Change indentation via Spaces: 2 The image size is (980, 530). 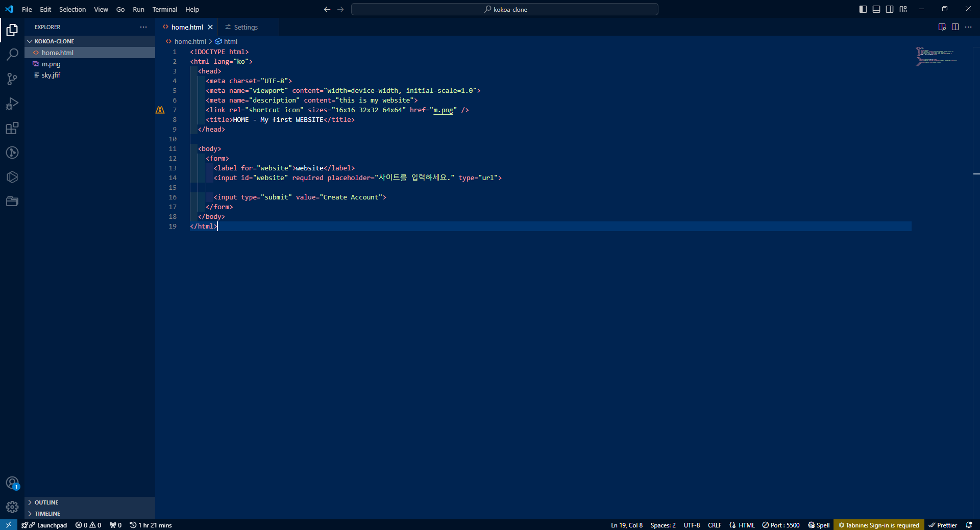pos(663,525)
